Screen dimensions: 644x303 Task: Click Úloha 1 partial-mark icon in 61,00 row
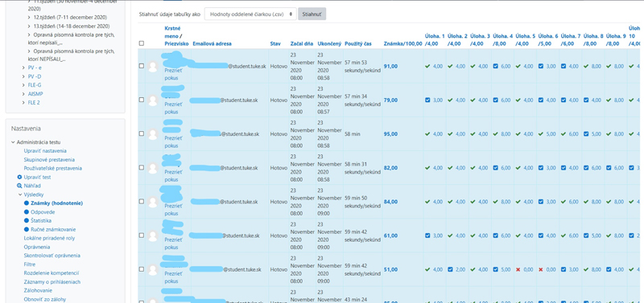427,235
